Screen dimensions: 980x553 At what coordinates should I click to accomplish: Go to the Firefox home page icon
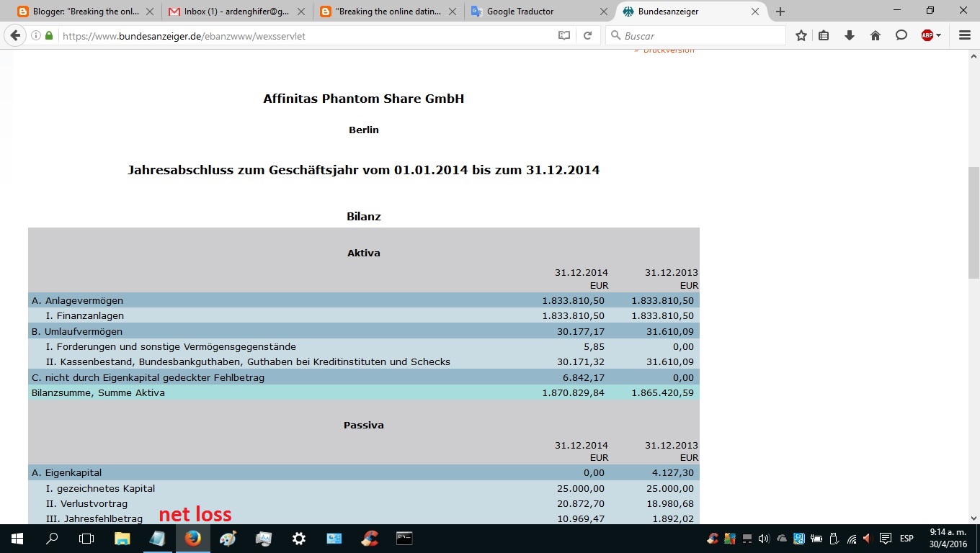(x=876, y=35)
